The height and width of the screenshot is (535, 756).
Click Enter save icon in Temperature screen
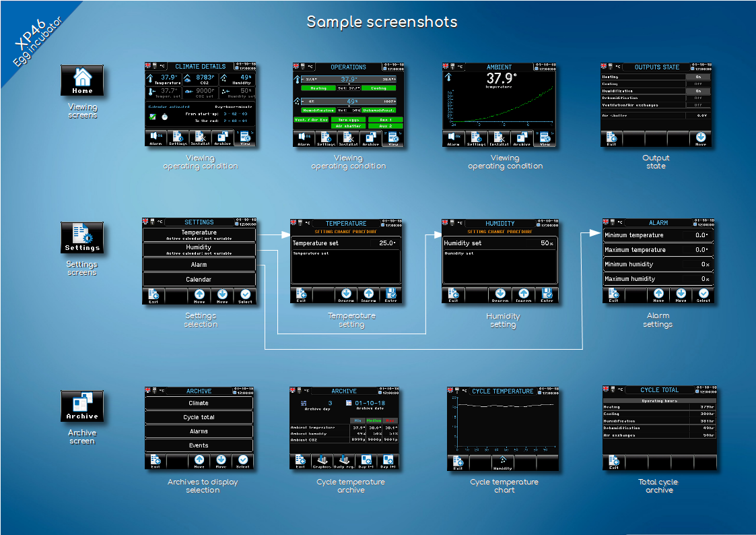coord(391,294)
